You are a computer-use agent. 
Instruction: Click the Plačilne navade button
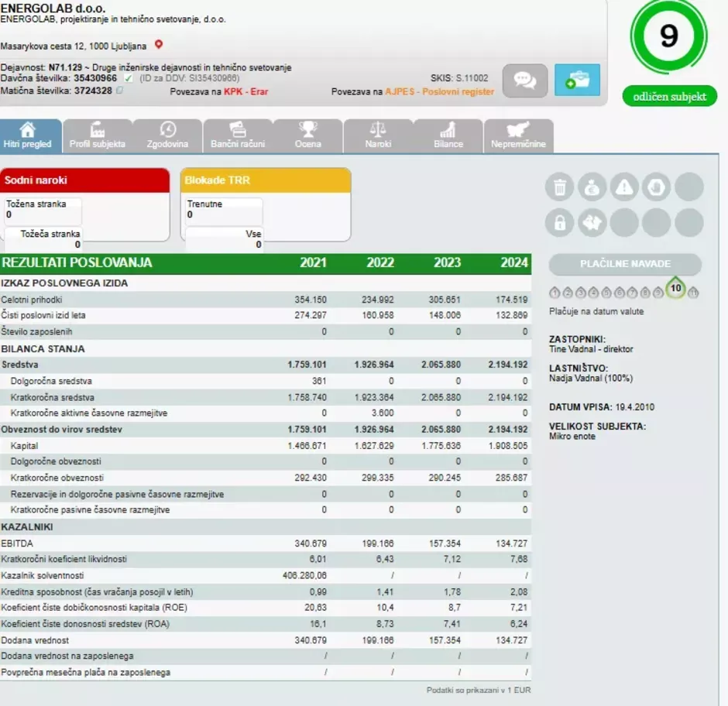point(625,264)
